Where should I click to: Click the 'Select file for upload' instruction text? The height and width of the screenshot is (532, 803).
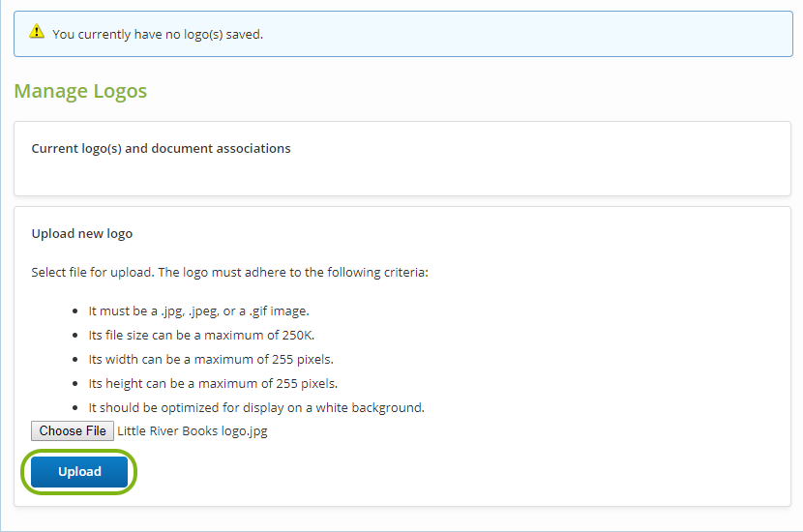[x=229, y=273]
